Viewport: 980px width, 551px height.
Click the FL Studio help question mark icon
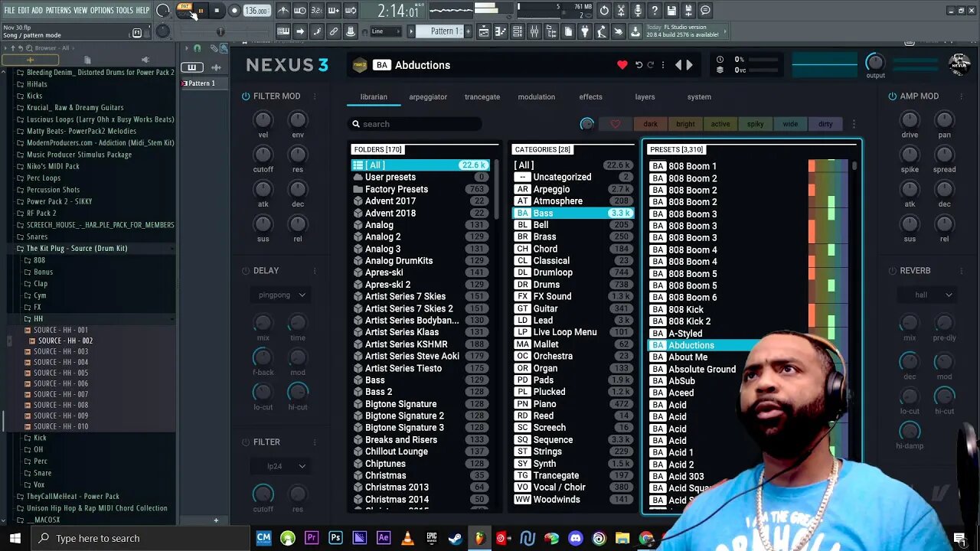[654, 11]
